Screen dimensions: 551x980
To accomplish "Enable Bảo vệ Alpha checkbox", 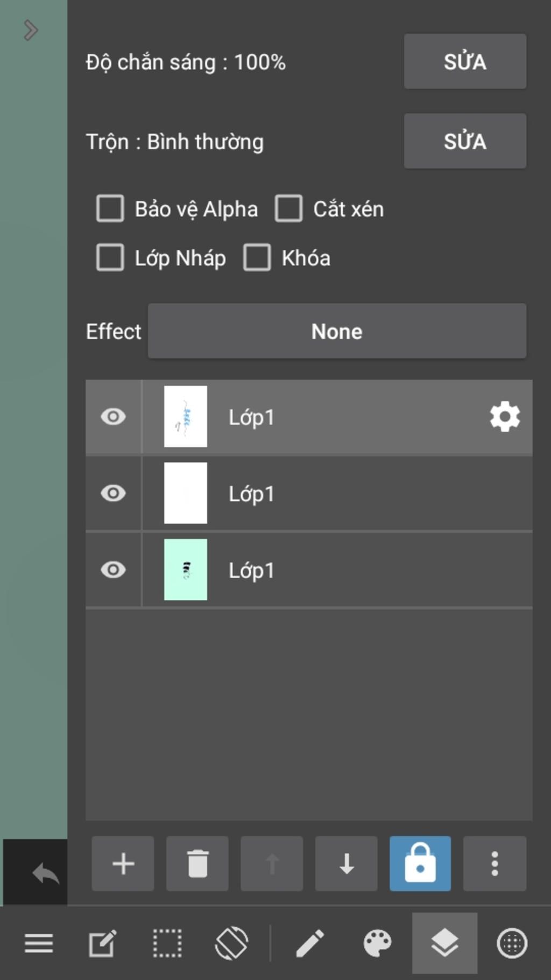I will (110, 208).
